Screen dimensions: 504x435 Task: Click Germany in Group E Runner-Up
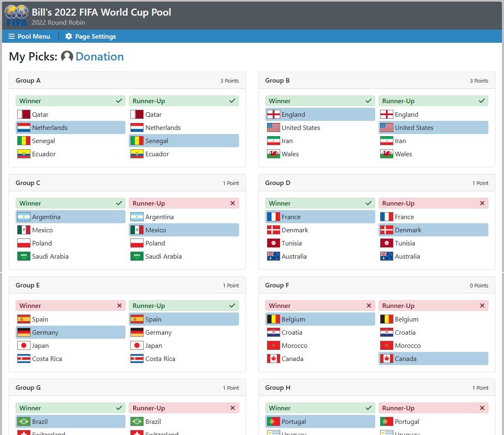[184, 332]
